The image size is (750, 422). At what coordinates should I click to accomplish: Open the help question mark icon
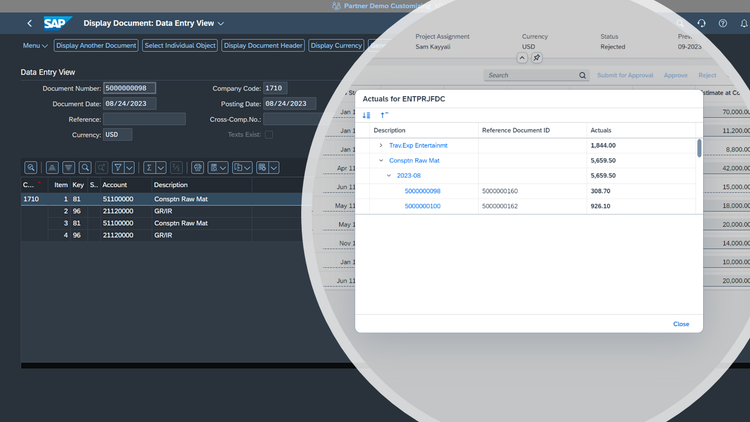(723, 23)
